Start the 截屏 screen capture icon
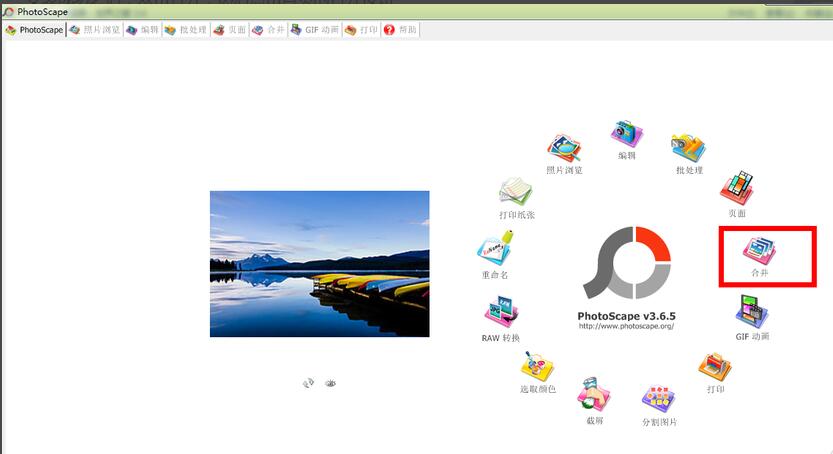This screenshot has height=454, width=833. point(594,394)
